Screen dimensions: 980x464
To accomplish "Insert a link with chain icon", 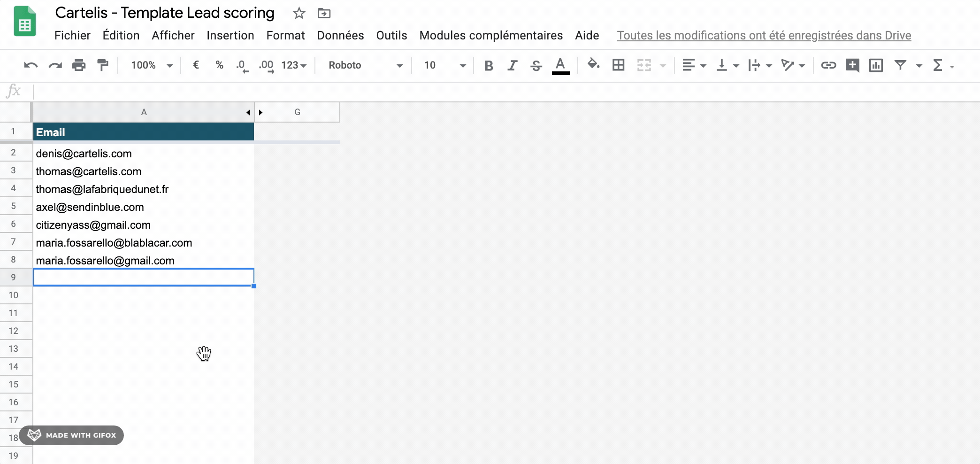I will click(828, 65).
